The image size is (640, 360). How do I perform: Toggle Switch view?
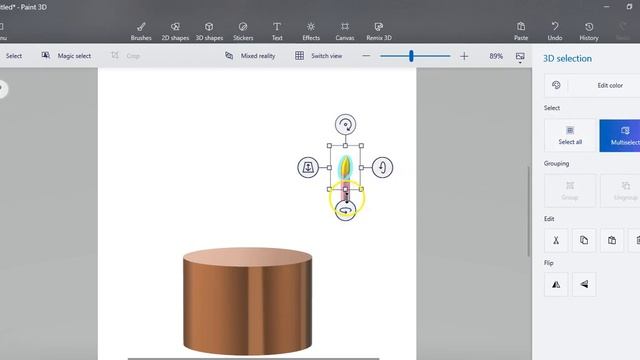click(x=318, y=56)
